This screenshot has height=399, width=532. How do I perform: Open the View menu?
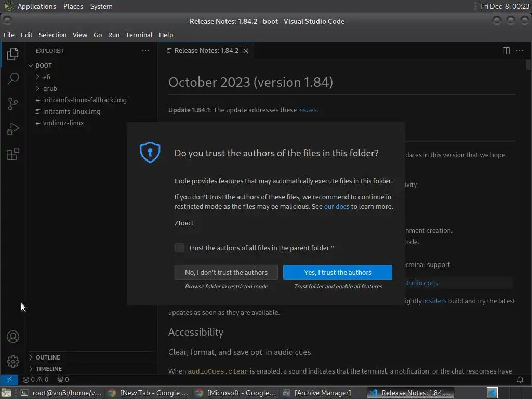point(79,35)
